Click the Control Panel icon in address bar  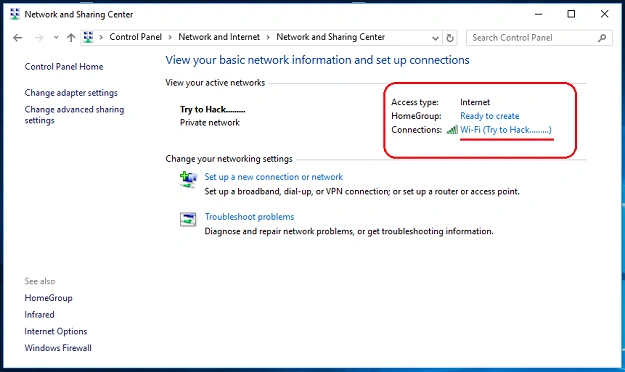pos(88,37)
